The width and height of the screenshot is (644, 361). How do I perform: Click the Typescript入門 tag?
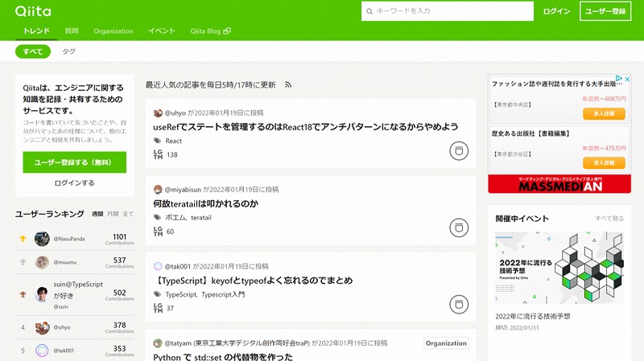coord(223,294)
